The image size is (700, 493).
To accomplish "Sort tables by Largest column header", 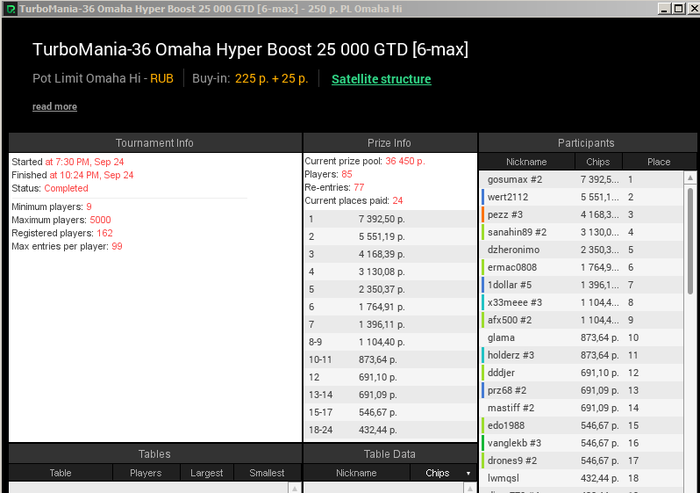I will pyautogui.click(x=206, y=473).
